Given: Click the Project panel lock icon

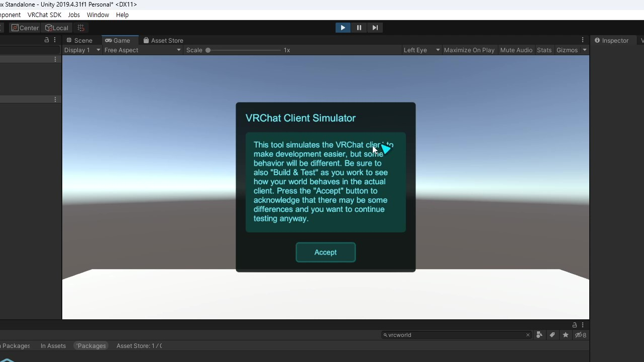Looking at the screenshot, I should click(575, 325).
